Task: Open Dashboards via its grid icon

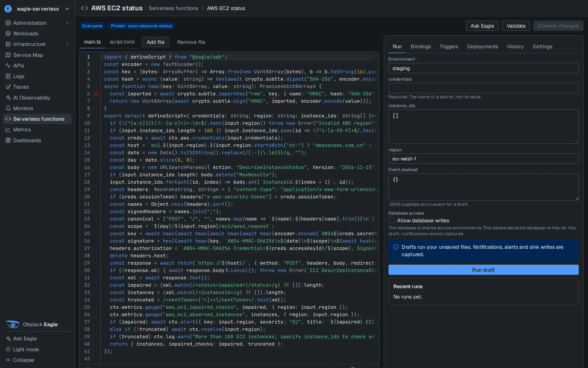Action: tap(8, 140)
